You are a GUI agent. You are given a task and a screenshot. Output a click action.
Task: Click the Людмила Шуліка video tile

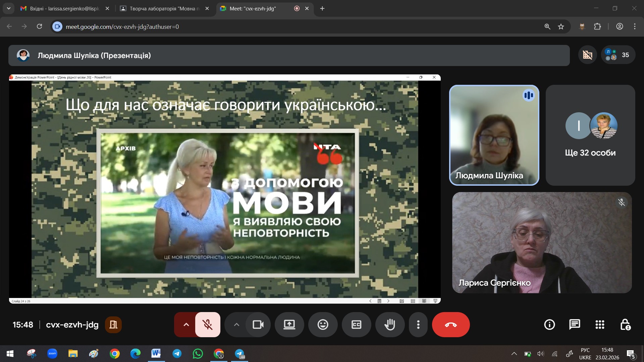[x=494, y=135]
